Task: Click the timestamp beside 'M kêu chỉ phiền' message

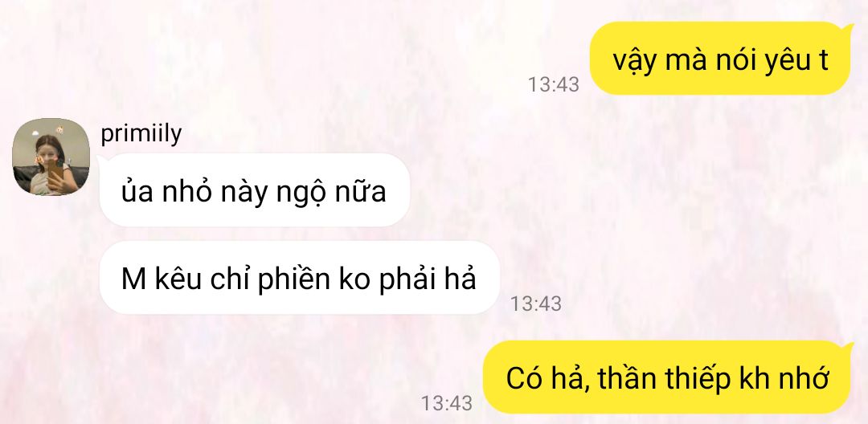Action: 535,304
